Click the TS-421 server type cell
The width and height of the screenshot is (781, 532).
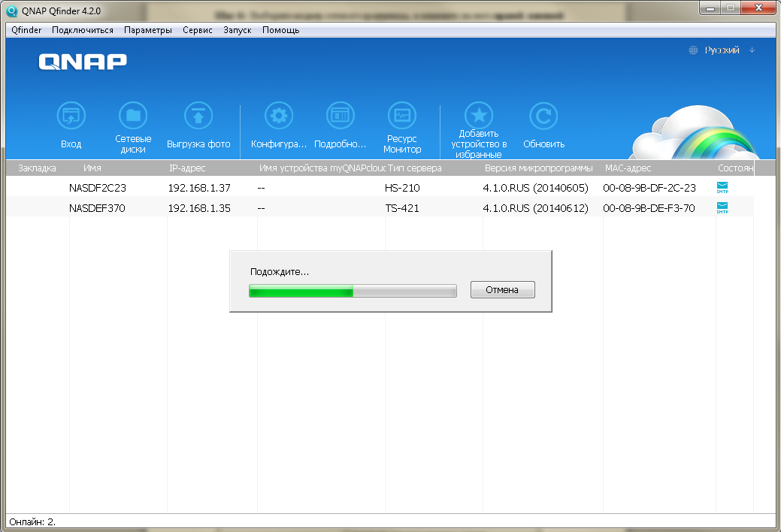coord(402,208)
